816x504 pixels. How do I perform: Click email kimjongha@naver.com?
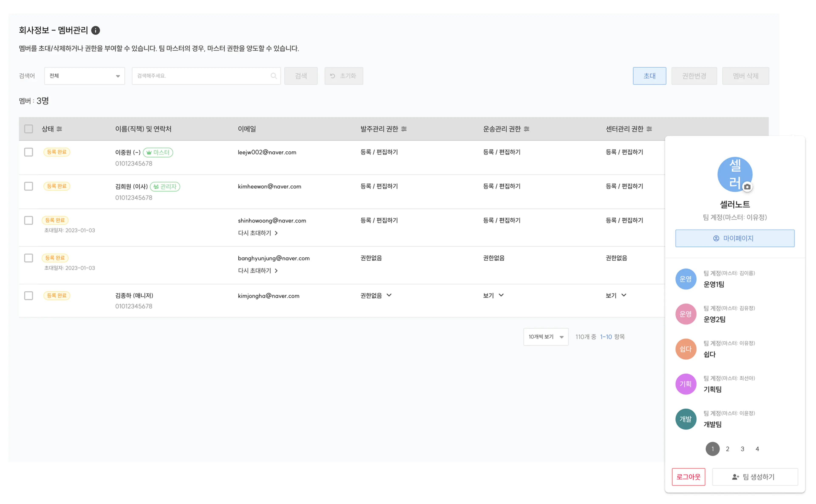[268, 296]
